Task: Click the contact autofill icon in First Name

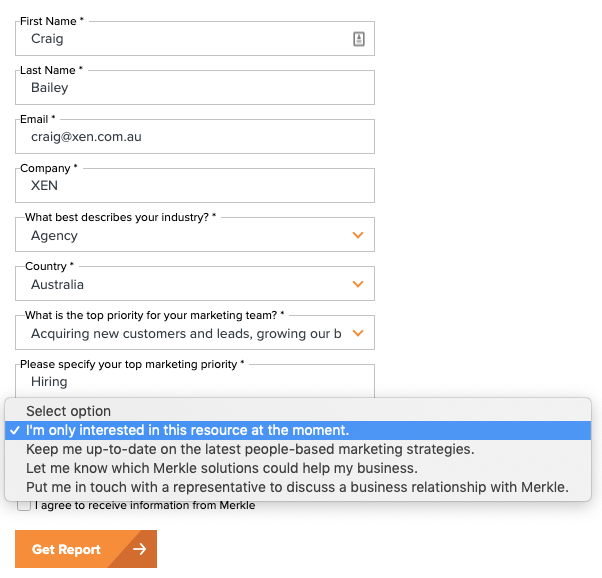Action: click(358, 39)
